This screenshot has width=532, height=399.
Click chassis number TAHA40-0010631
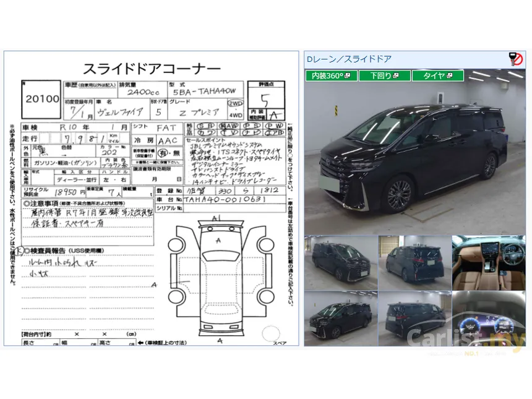point(225,199)
